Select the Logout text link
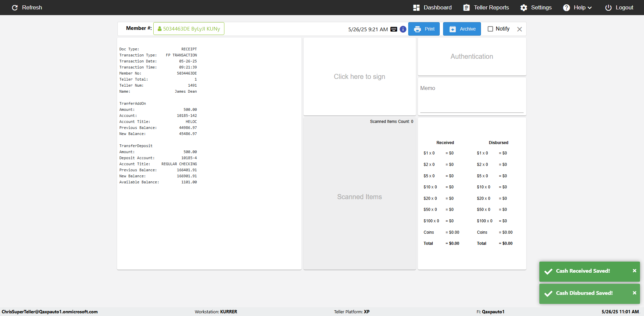Viewport: 644px width, 316px height. coord(624,7)
